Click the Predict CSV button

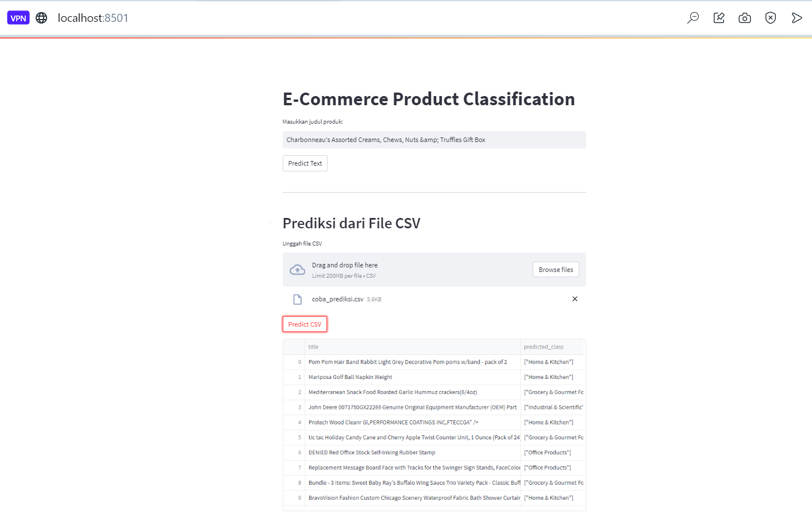click(x=305, y=324)
